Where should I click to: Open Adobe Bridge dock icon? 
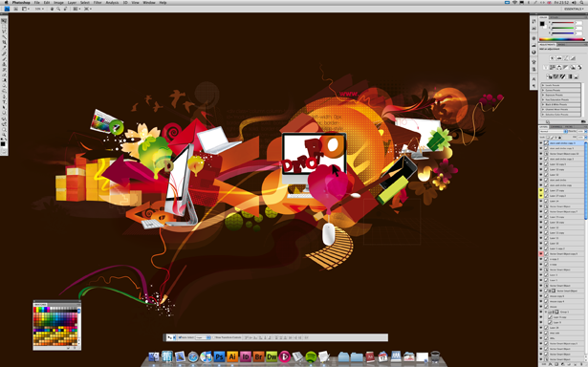pyautogui.click(x=258, y=356)
